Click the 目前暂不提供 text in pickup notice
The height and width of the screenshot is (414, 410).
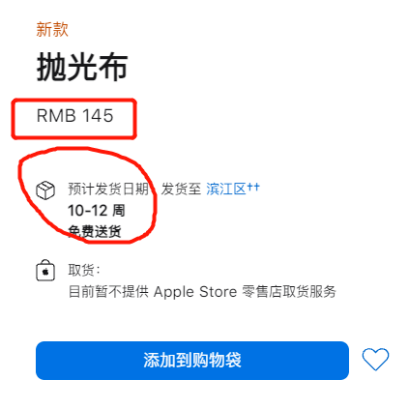108,292
